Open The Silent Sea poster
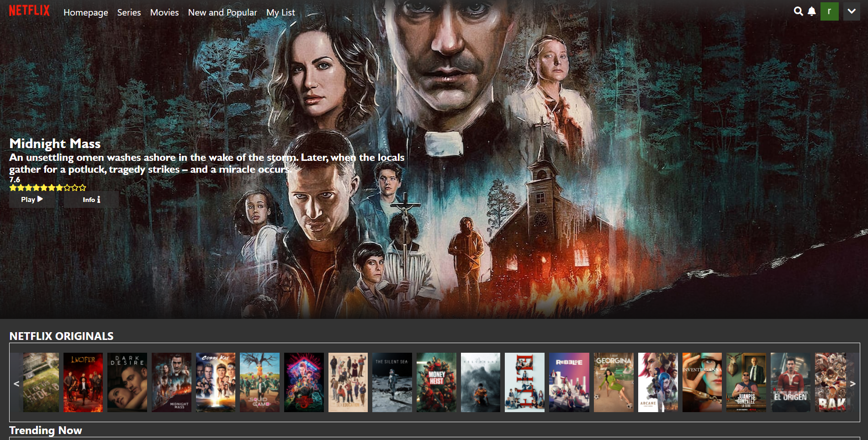868x440 pixels. [392, 382]
